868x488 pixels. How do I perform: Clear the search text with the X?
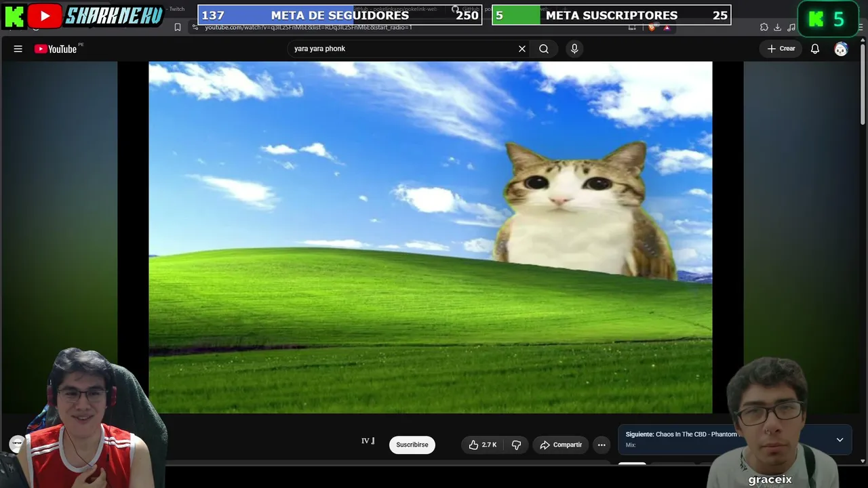click(522, 49)
